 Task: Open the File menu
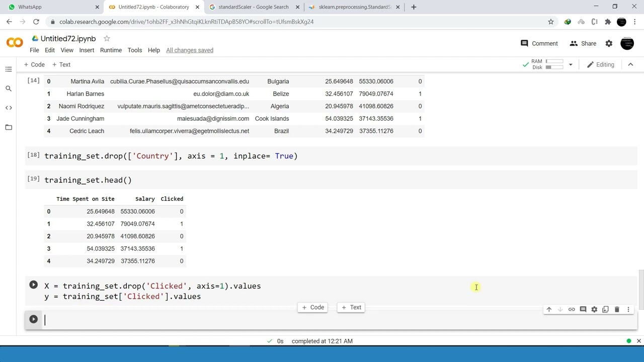(x=34, y=50)
